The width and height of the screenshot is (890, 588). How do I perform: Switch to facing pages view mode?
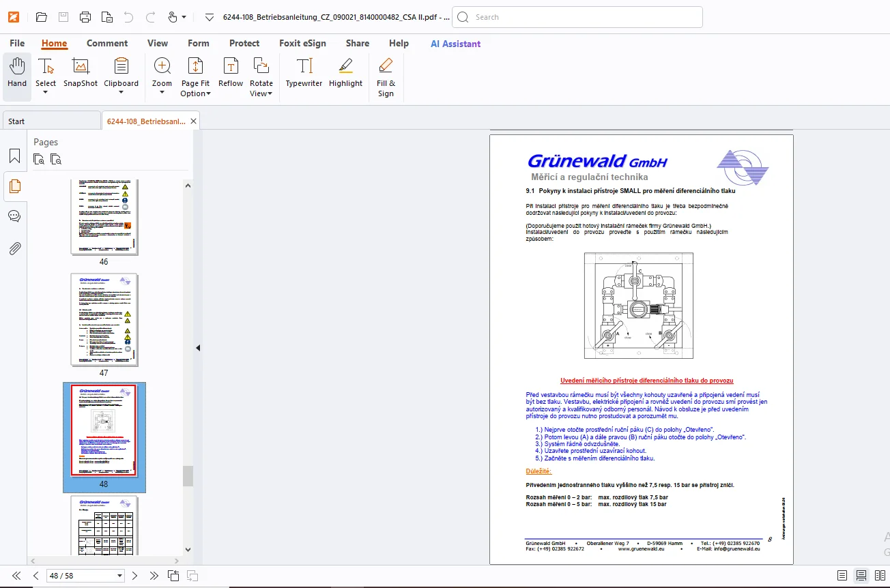pos(880,576)
